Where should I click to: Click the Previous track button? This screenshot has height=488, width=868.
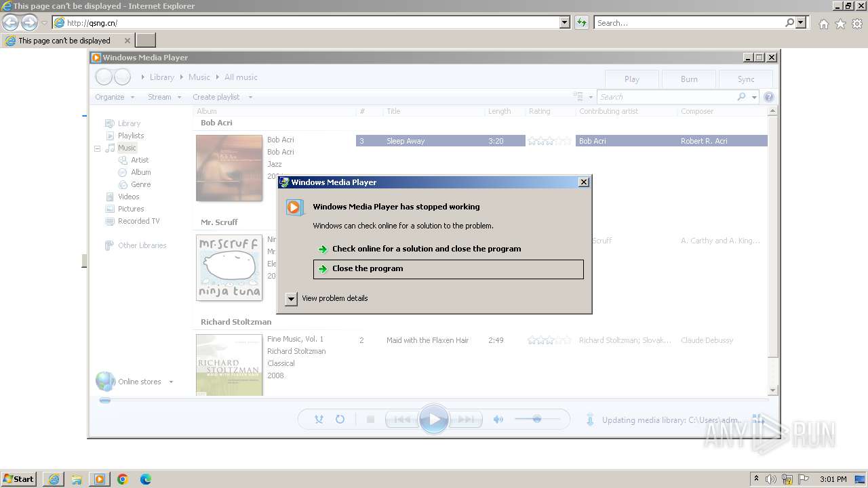(x=401, y=420)
